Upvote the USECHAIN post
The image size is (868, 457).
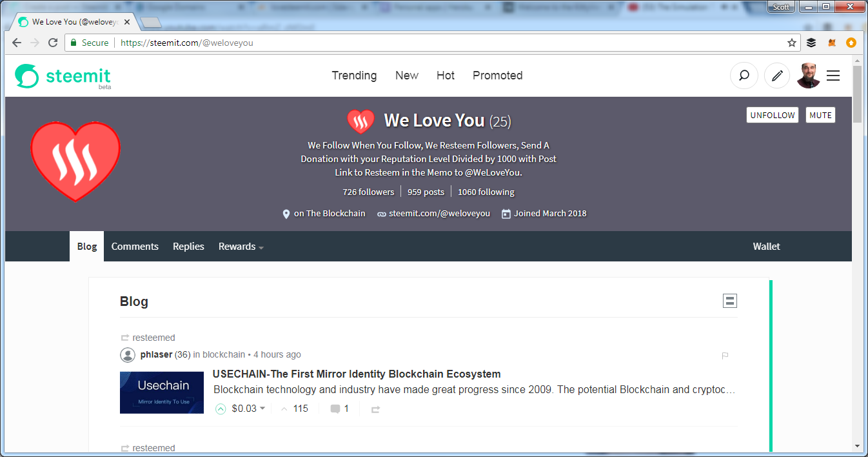tap(221, 409)
